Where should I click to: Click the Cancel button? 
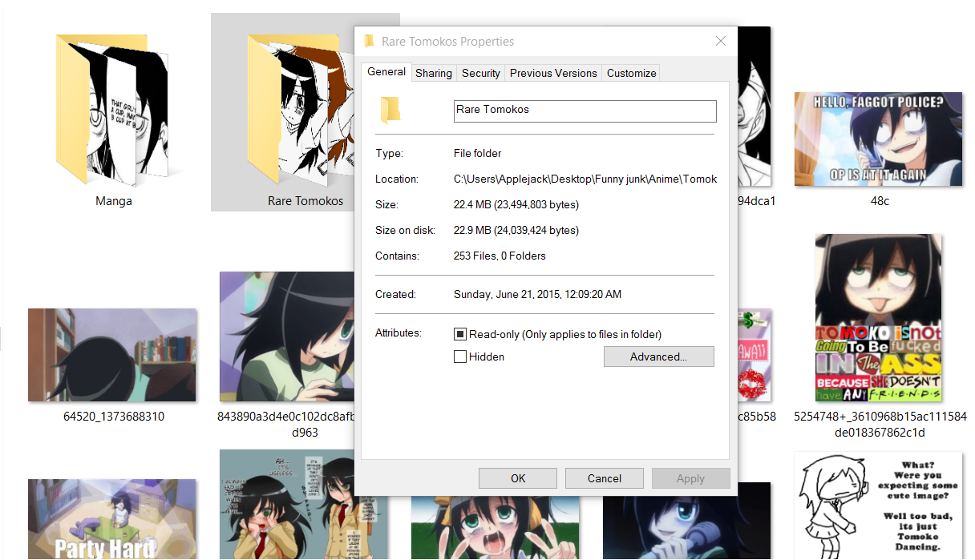click(x=604, y=478)
